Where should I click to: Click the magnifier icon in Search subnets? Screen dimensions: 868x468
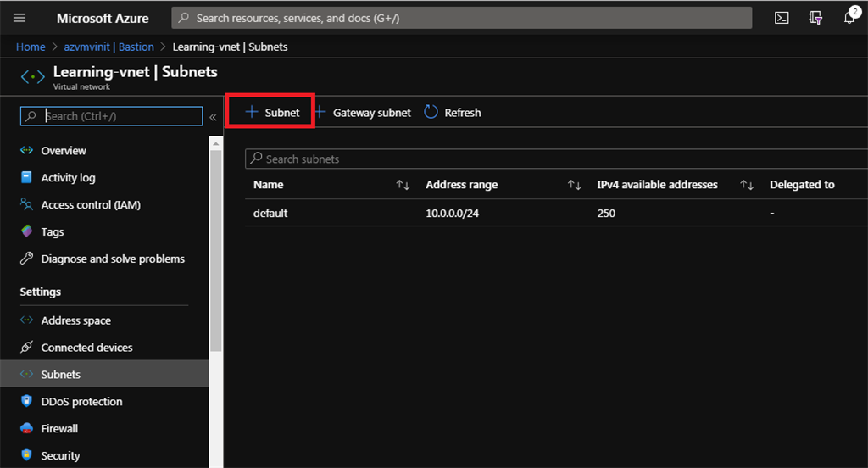point(256,159)
